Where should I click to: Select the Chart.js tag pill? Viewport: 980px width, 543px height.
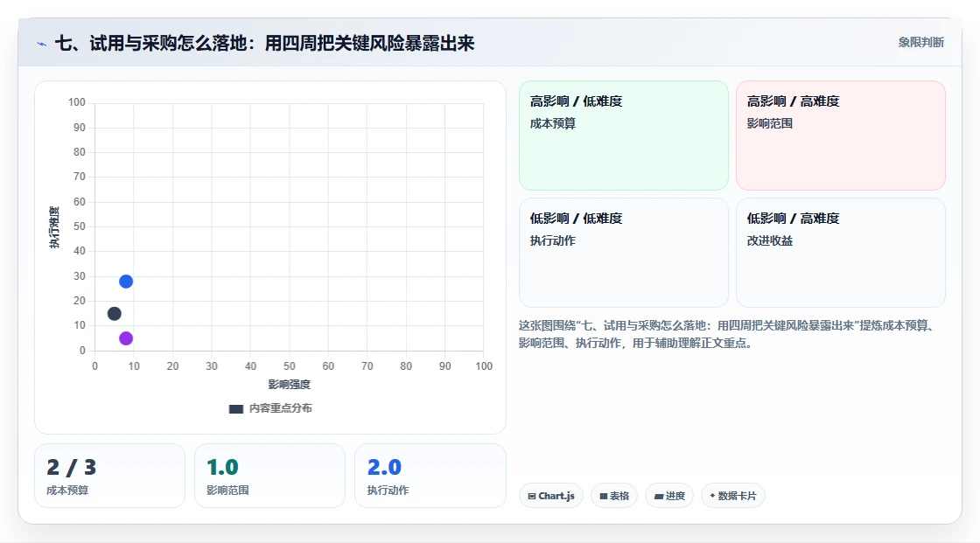point(550,496)
